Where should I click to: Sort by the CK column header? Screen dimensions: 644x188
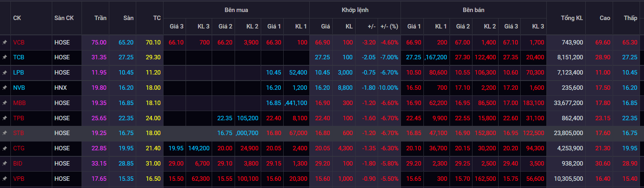coord(17,18)
